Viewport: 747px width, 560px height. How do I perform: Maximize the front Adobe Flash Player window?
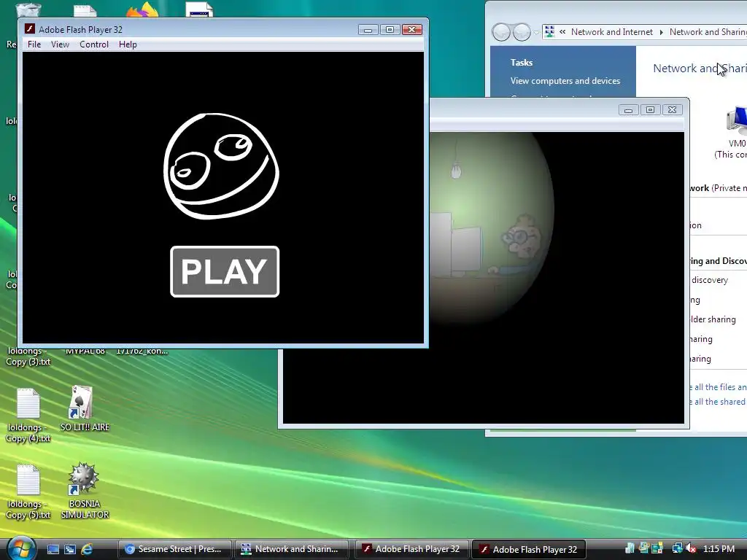[390, 29]
